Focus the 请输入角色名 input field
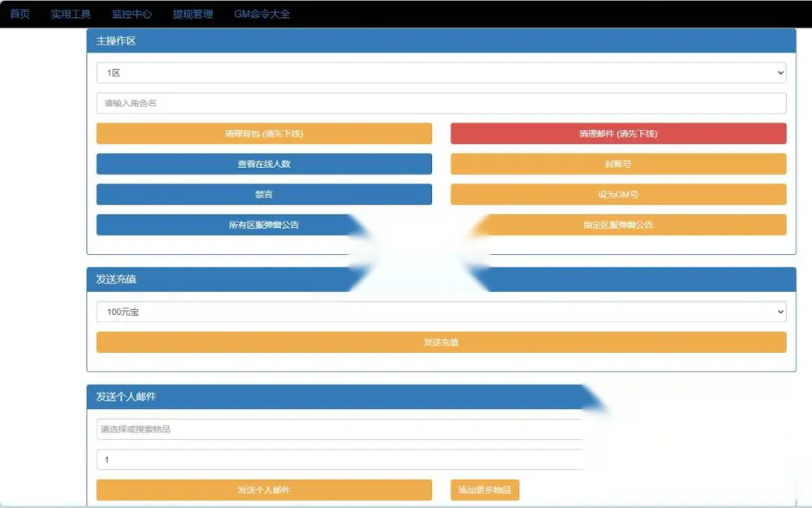The height and width of the screenshot is (508, 812). (x=441, y=103)
